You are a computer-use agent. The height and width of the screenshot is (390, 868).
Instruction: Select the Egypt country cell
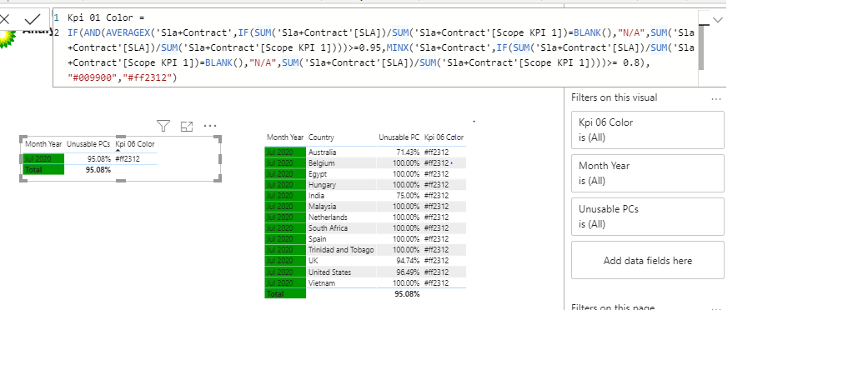click(x=317, y=173)
